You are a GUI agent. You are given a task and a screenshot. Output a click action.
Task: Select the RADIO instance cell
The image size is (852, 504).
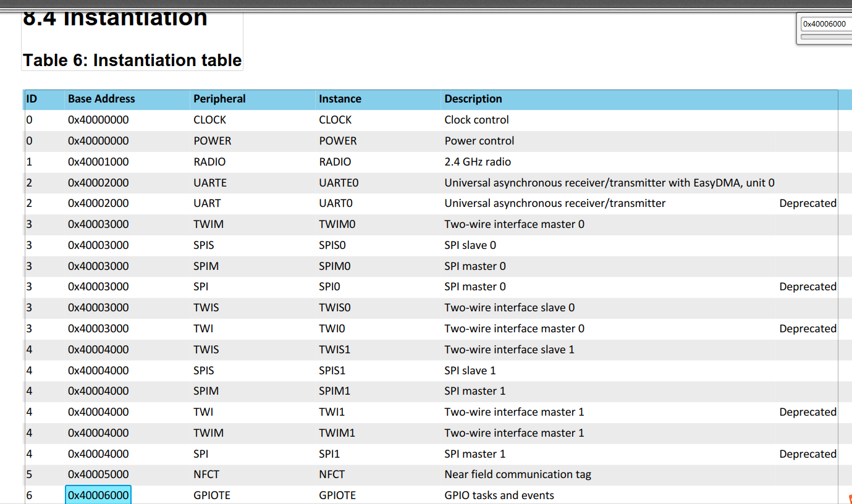click(335, 161)
